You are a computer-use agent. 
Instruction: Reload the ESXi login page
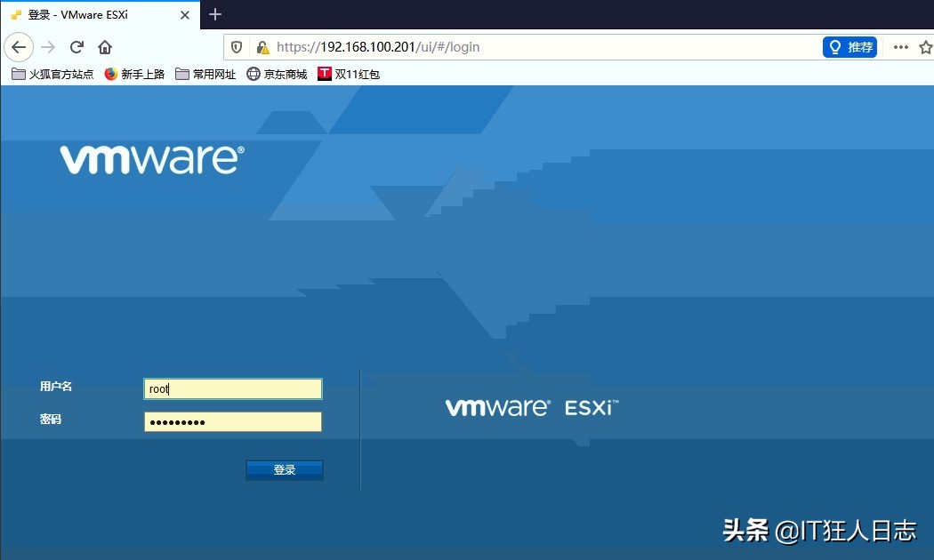(76, 47)
